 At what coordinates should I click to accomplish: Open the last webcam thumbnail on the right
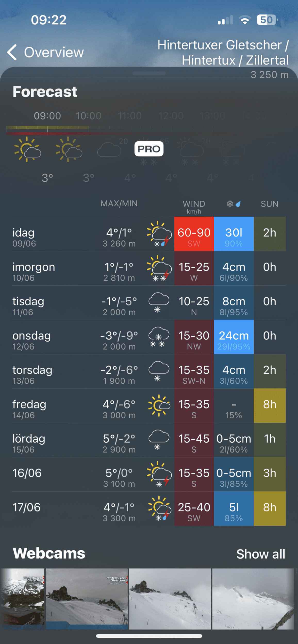pos(253,599)
